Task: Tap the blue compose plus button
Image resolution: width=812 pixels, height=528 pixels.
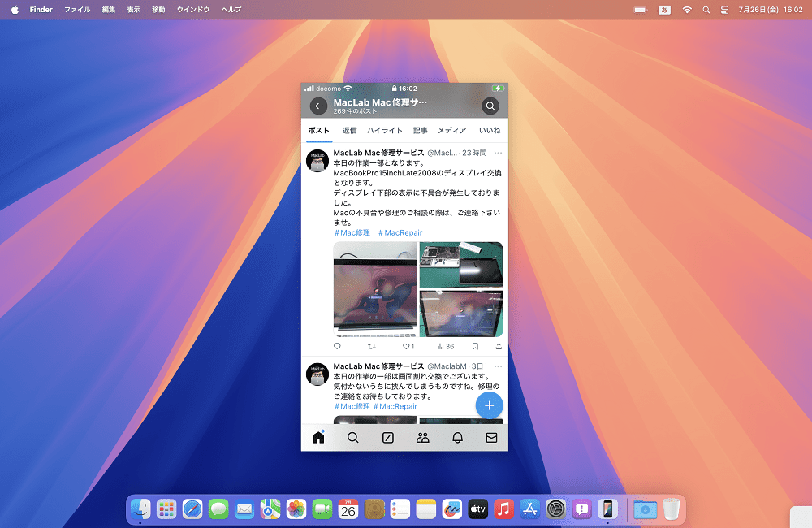Action: [490, 405]
